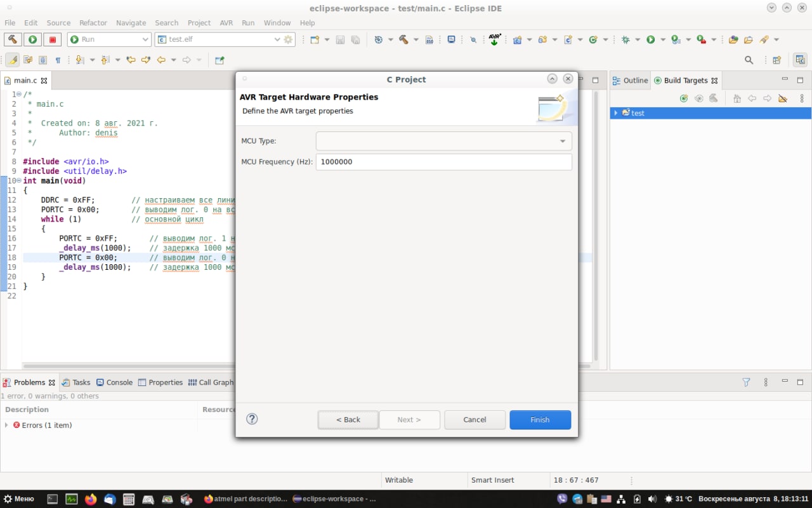Minimize the Build Targets panel

[x=785, y=80]
